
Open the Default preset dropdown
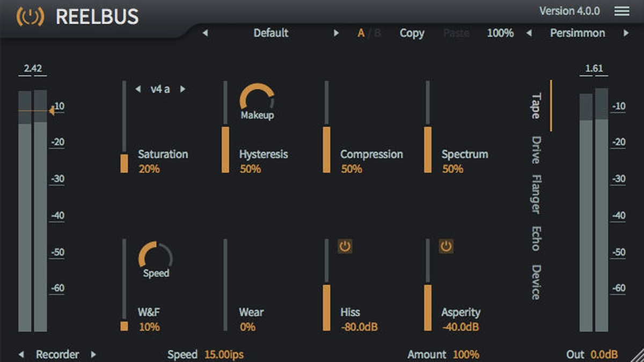[270, 33]
